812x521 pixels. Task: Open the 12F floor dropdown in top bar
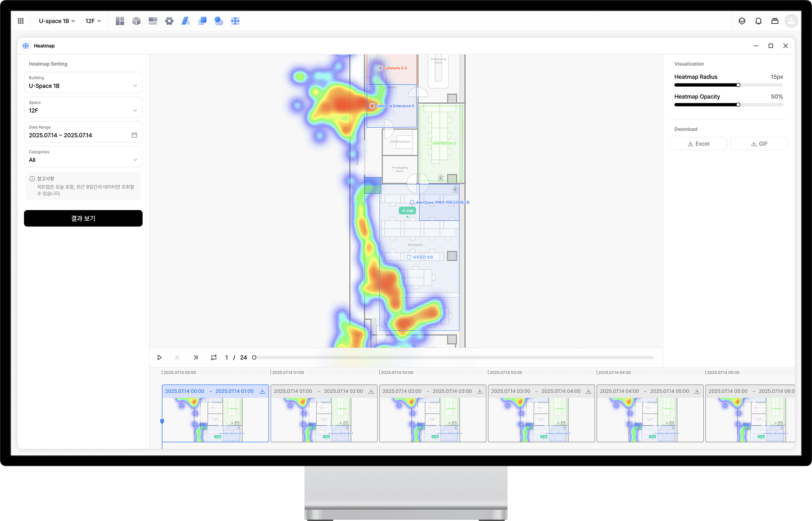point(93,21)
